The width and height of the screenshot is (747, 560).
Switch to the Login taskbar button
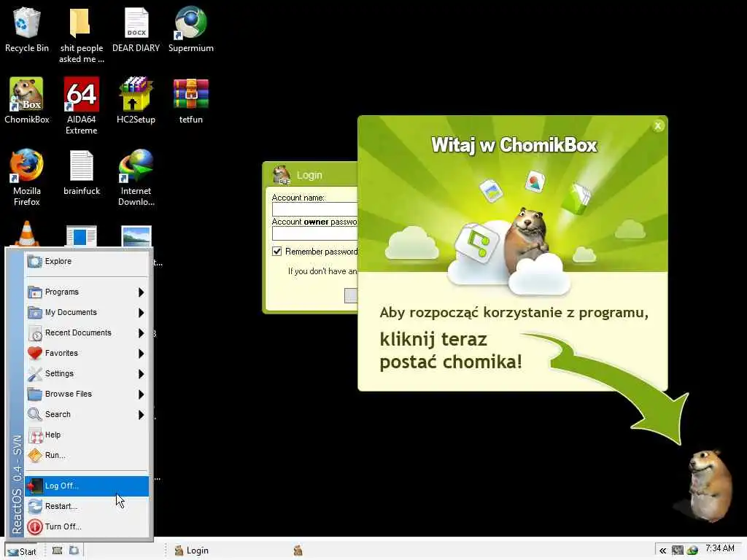point(228,551)
